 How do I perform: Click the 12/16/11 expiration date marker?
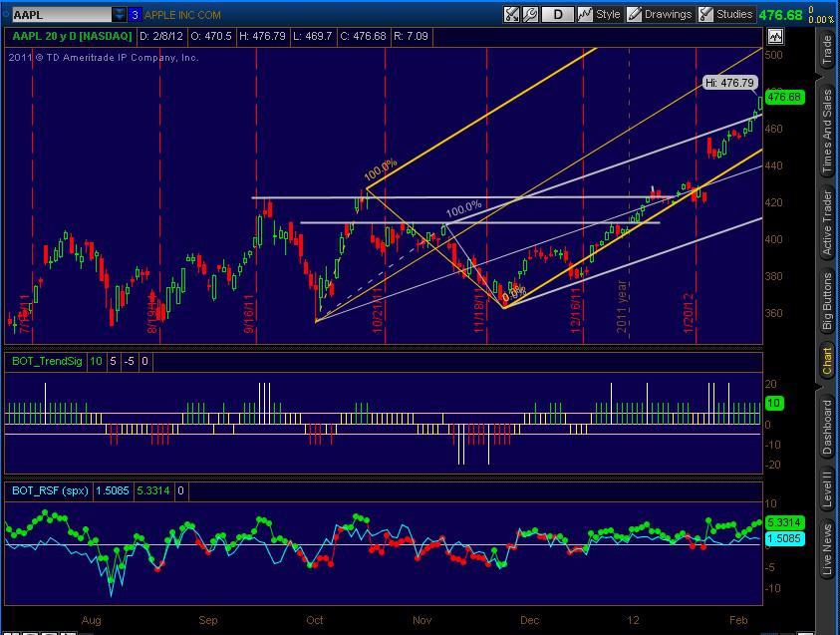[x=576, y=311]
